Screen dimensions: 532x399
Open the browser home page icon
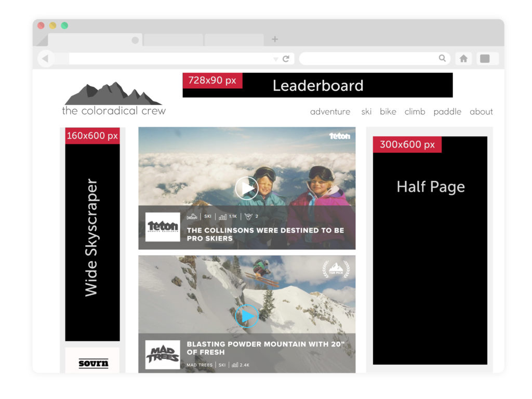click(x=463, y=59)
